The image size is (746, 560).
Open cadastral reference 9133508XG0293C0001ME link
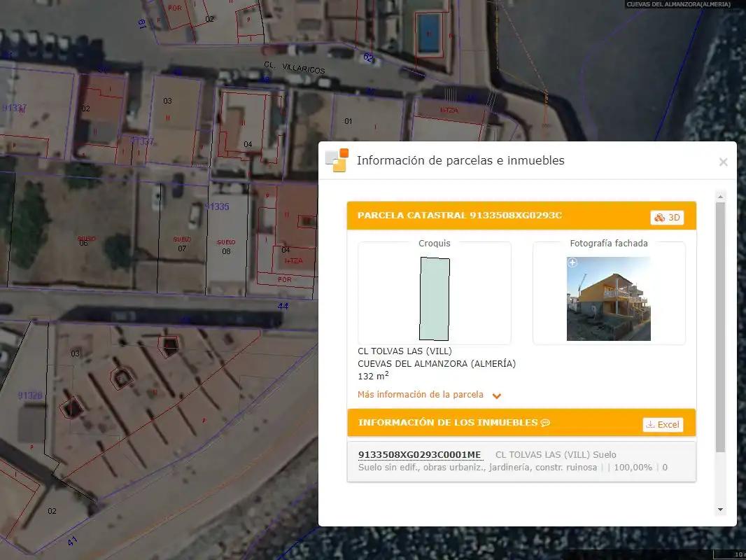[420, 455]
